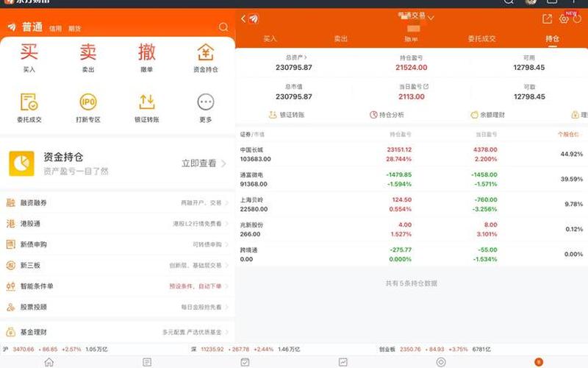Open the circular target icon in bottom navigation
Screen dimensions: 588x368
point(441,362)
